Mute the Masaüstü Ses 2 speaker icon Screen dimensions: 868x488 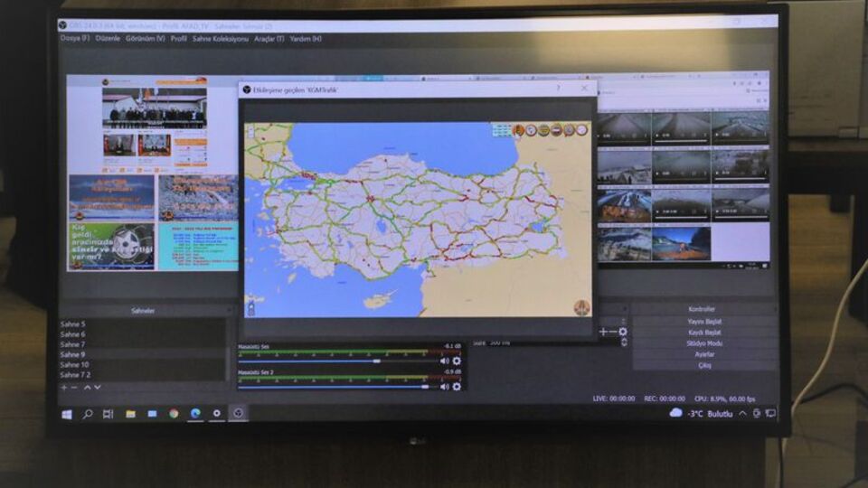pyautogui.click(x=444, y=386)
